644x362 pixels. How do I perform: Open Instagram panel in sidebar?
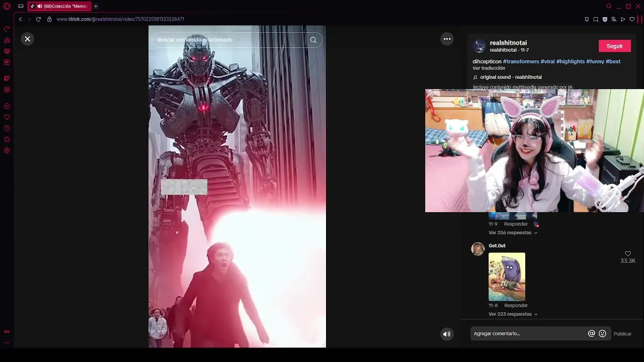[x=7, y=89]
